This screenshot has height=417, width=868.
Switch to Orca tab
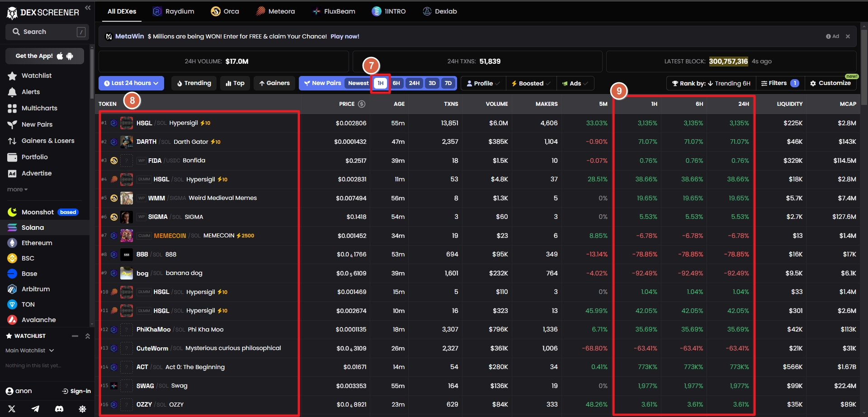click(225, 11)
